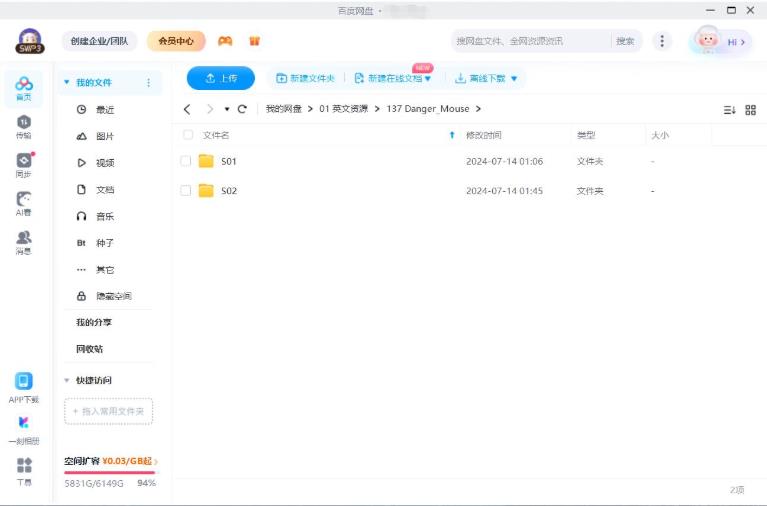767x506 pixels.
Task: Open the Sync (同步) icon in left rail
Action: click(23, 165)
